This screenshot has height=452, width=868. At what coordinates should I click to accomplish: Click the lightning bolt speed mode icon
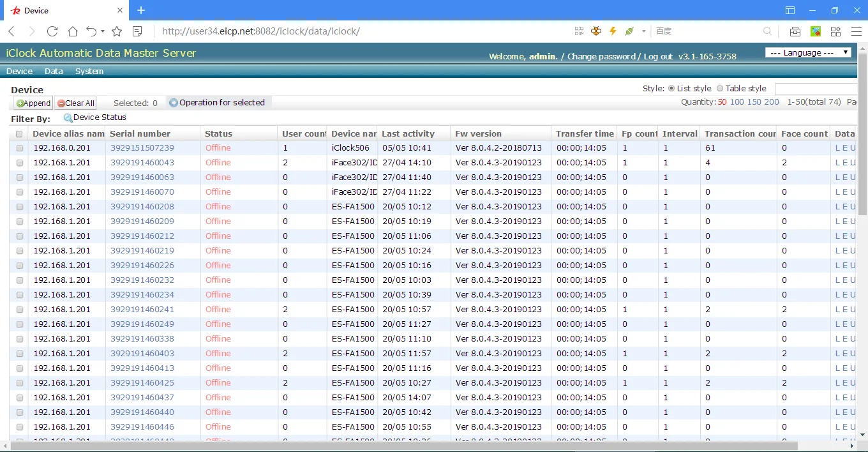coord(613,31)
